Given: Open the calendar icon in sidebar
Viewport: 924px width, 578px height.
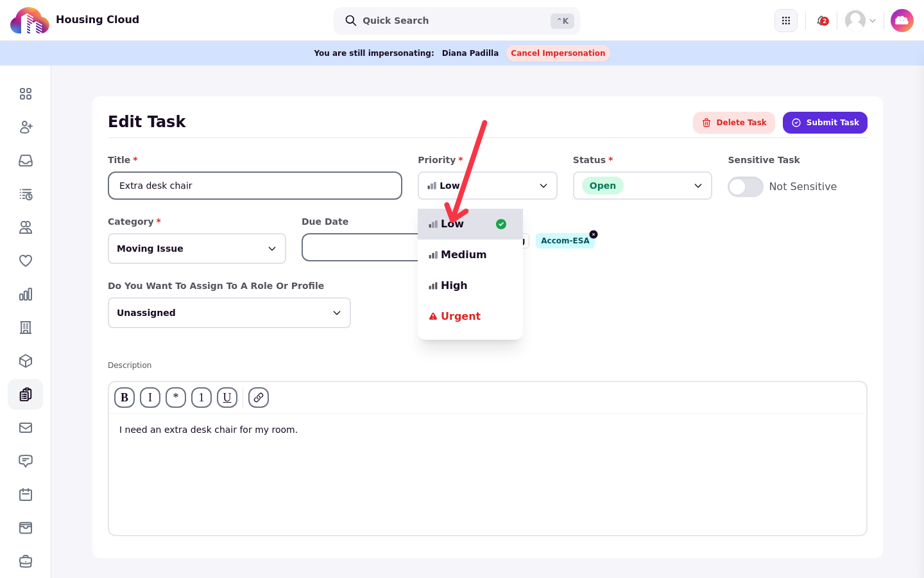Looking at the screenshot, I should pyautogui.click(x=26, y=495).
